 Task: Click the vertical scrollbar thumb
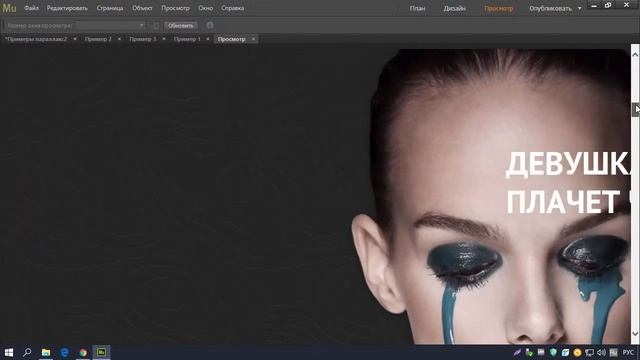(x=636, y=110)
